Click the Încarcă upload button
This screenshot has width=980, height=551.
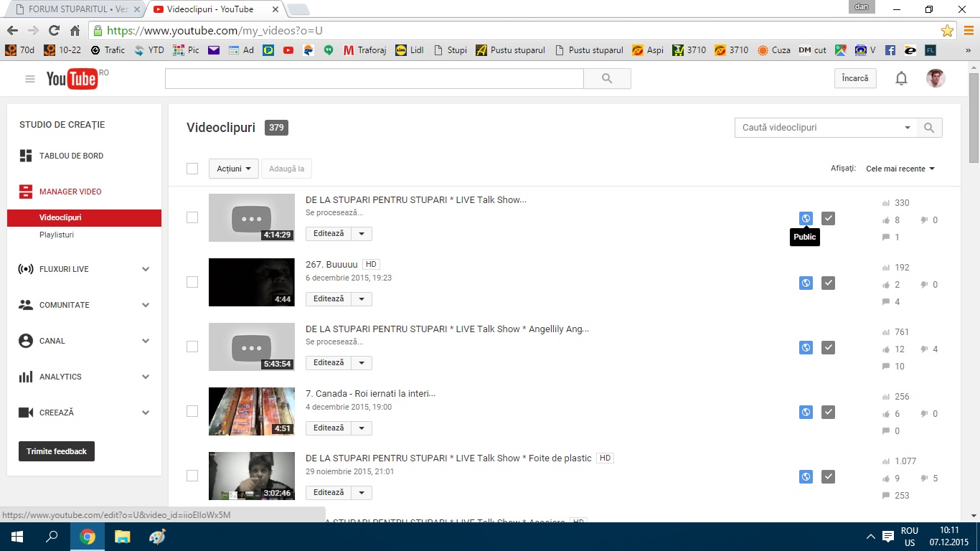855,78
